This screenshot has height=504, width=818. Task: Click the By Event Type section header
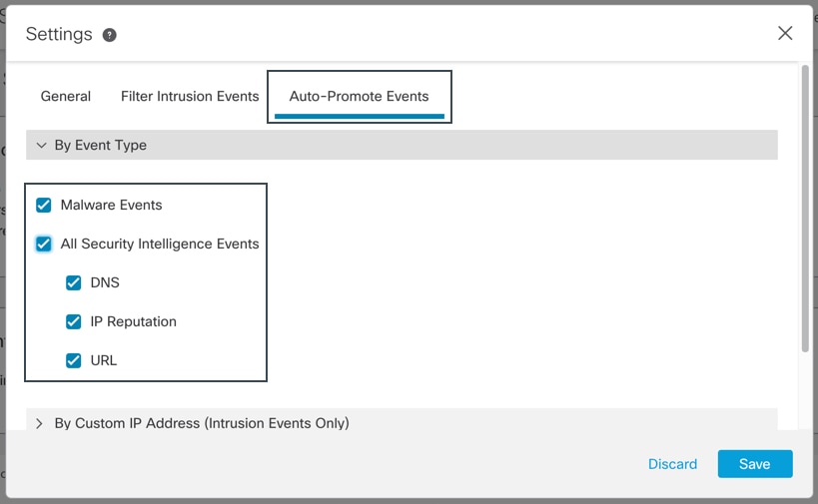click(402, 145)
